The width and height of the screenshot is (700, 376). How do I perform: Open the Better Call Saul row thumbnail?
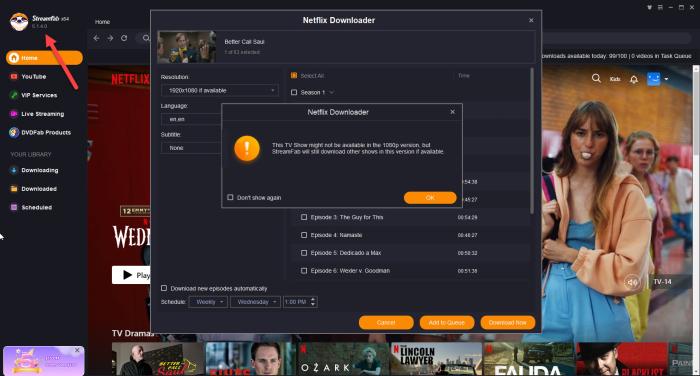tap(158, 359)
